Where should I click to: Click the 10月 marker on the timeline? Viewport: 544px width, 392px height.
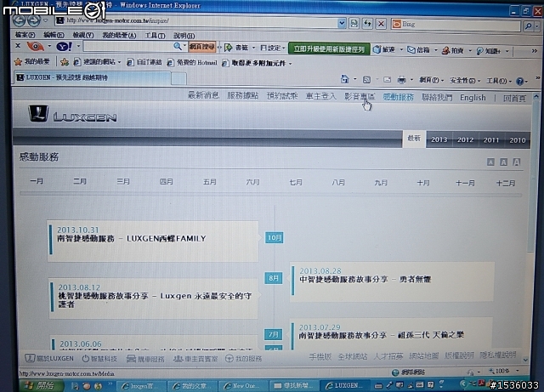[x=274, y=237]
